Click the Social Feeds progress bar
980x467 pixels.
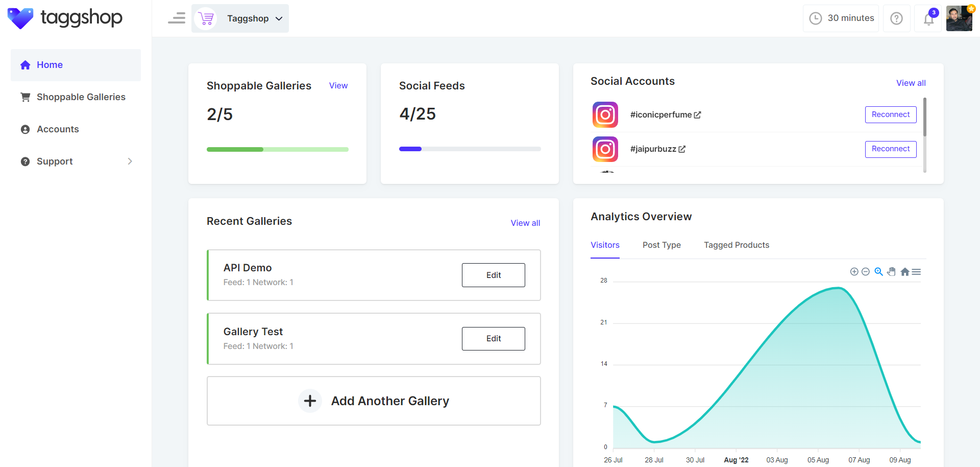[x=470, y=149]
